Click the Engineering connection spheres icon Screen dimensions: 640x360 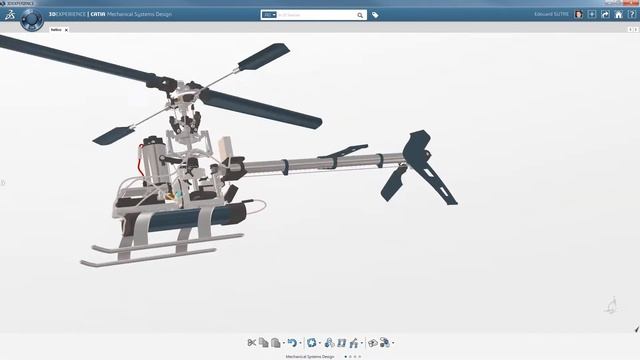click(x=384, y=342)
